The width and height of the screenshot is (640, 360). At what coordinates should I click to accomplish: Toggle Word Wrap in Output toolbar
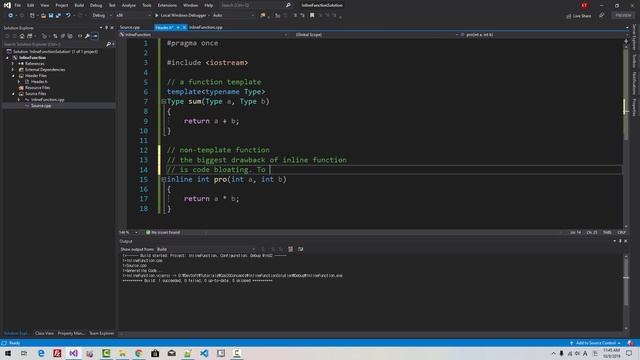(x=300, y=249)
